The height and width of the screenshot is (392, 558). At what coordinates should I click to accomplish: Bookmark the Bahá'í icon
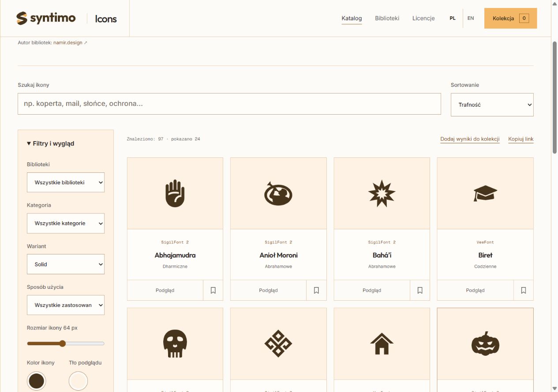420,290
